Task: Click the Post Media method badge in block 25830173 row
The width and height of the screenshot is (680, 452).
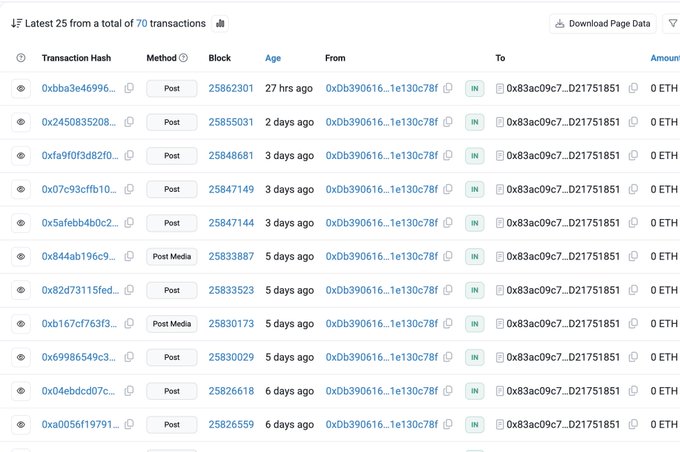Action: coord(172,324)
